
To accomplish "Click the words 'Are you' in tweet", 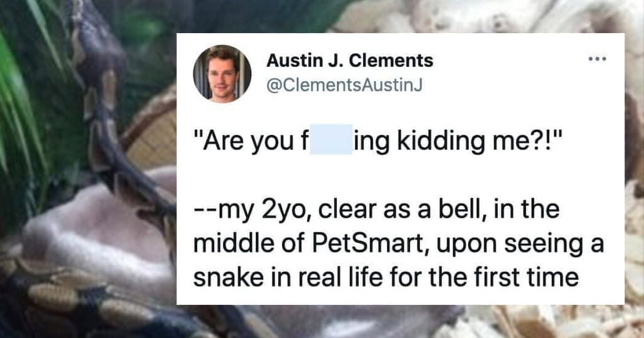I will click(241, 141).
